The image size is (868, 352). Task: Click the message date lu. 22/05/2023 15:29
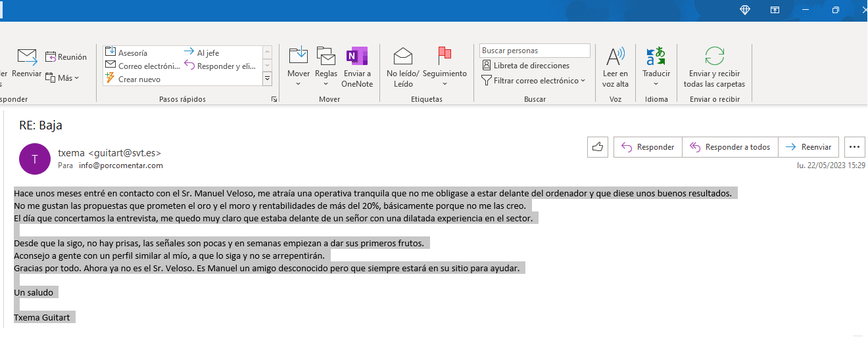click(831, 165)
